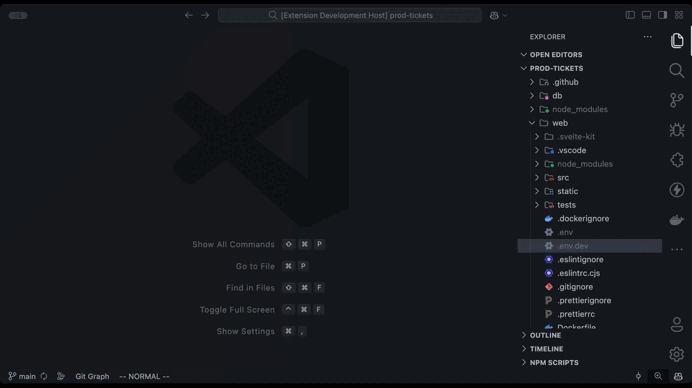Toggle the secondary side bar layout icon
Image resolution: width=692 pixels, height=388 pixels.
[662, 15]
